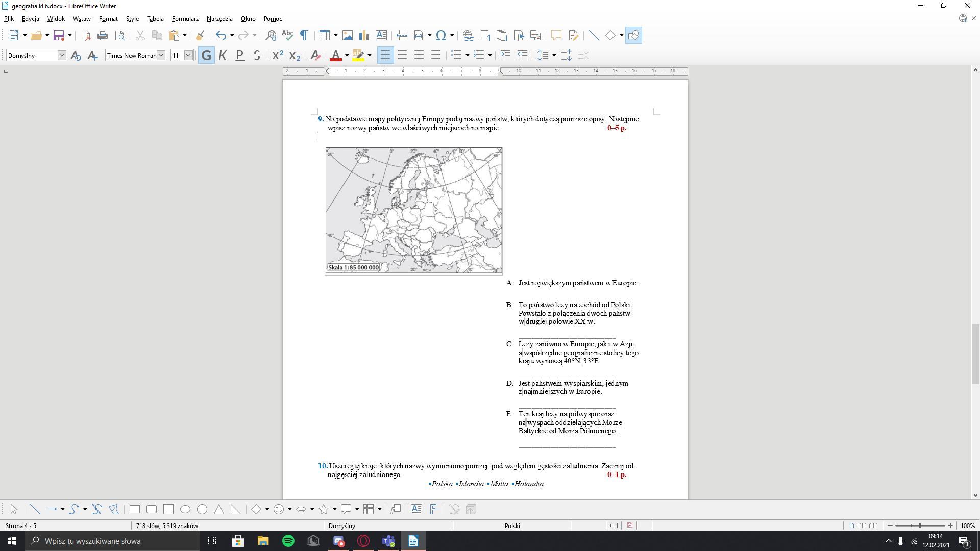Screen dimensions: 980x551
Task: Open the Times New Roman font dropdown
Action: 161,55
